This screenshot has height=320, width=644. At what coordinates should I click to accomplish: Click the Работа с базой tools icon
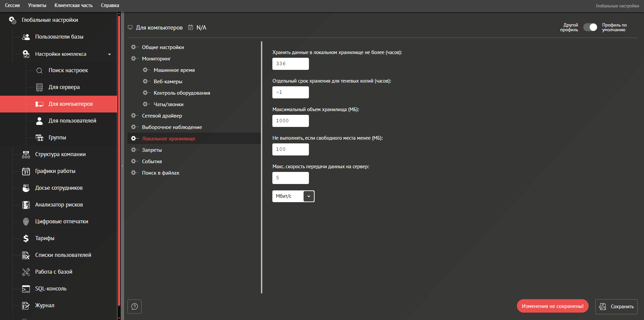point(26,272)
